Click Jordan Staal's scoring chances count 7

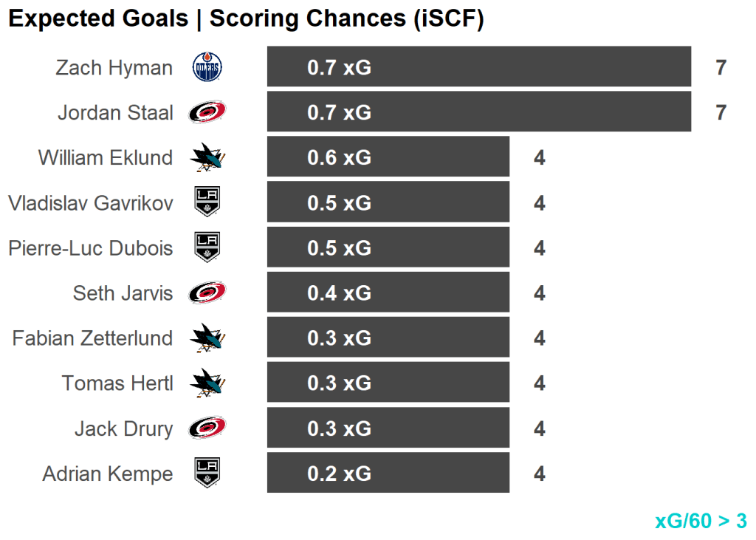click(721, 113)
